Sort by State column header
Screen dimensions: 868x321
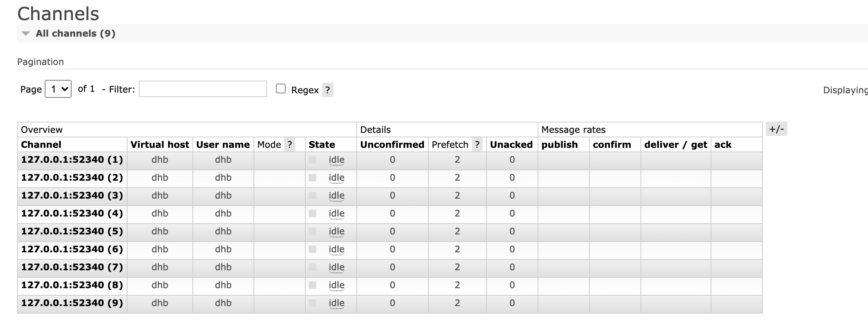pyautogui.click(x=322, y=145)
